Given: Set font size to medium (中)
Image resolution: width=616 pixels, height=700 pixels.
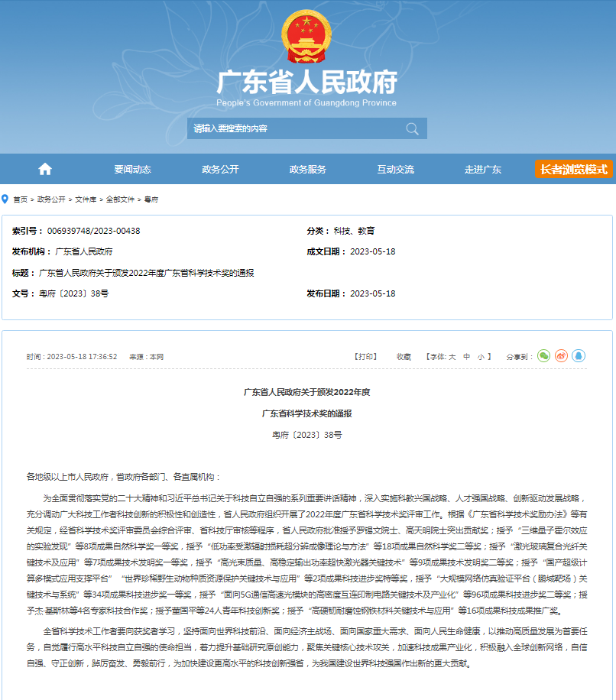Looking at the screenshot, I should 466,357.
